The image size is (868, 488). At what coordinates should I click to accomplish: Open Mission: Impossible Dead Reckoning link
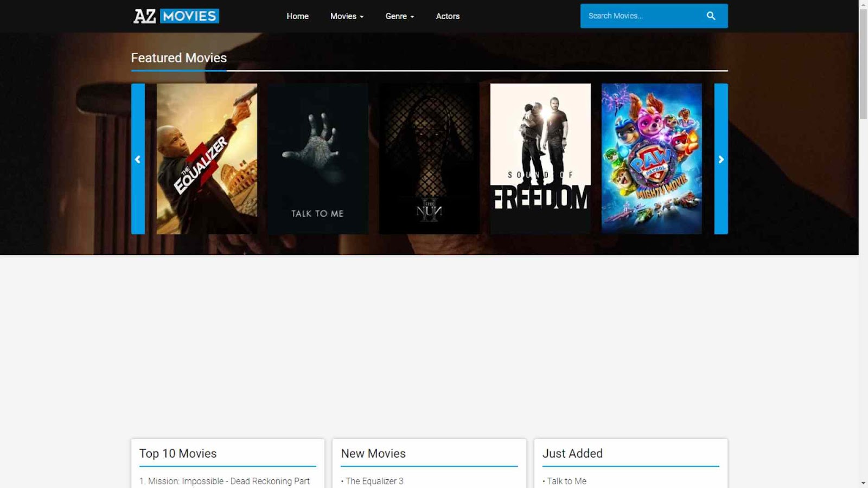(x=225, y=481)
